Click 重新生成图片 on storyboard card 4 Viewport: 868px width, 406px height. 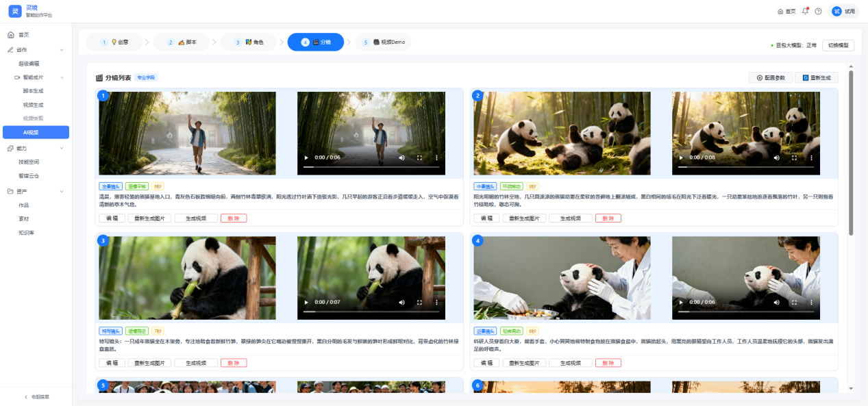(x=524, y=363)
